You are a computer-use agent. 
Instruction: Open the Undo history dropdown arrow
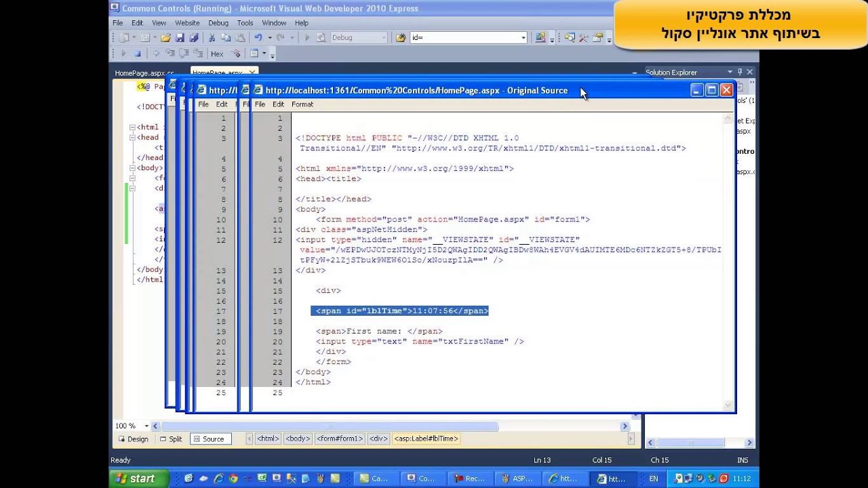coord(269,38)
